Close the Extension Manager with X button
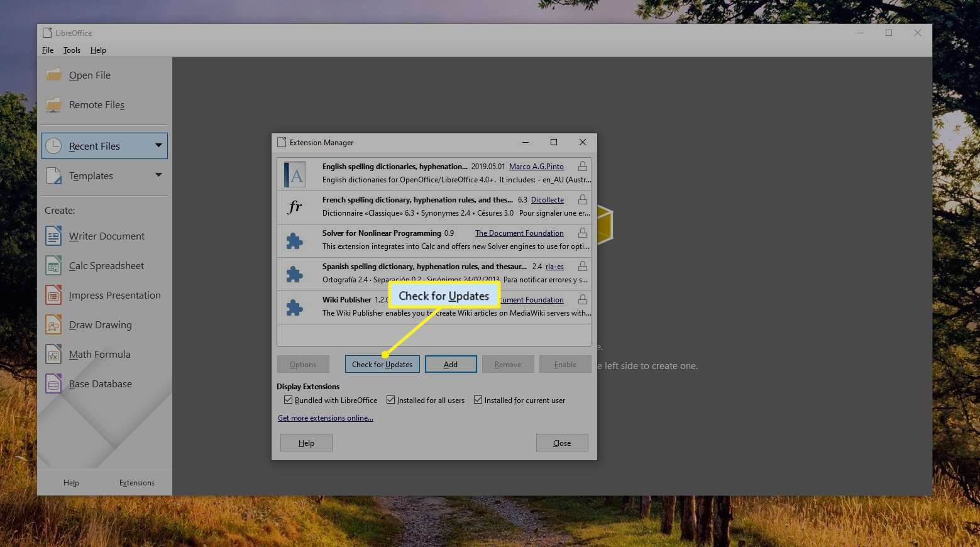The height and width of the screenshot is (547, 980). tap(583, 142)
